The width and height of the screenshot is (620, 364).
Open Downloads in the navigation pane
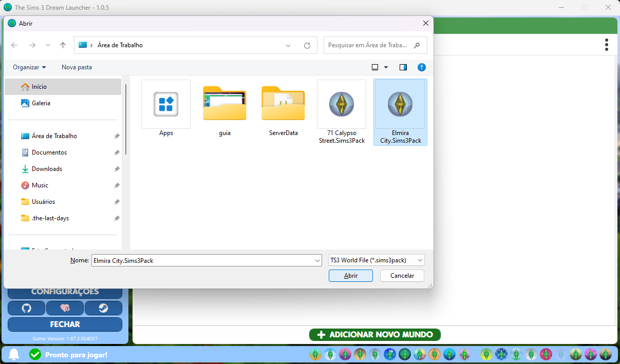tap(63, 169)
